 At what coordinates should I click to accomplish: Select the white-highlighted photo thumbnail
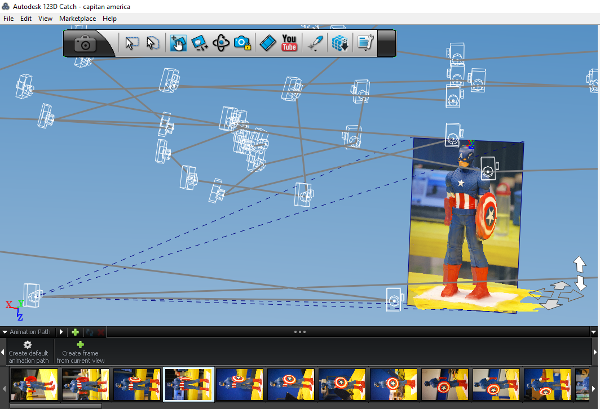189,384
